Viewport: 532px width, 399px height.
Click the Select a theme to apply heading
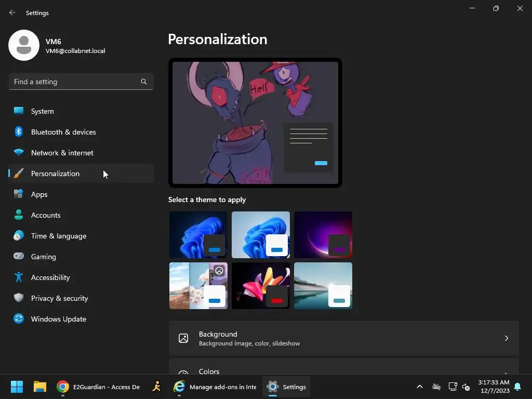[x=207, y=199]
